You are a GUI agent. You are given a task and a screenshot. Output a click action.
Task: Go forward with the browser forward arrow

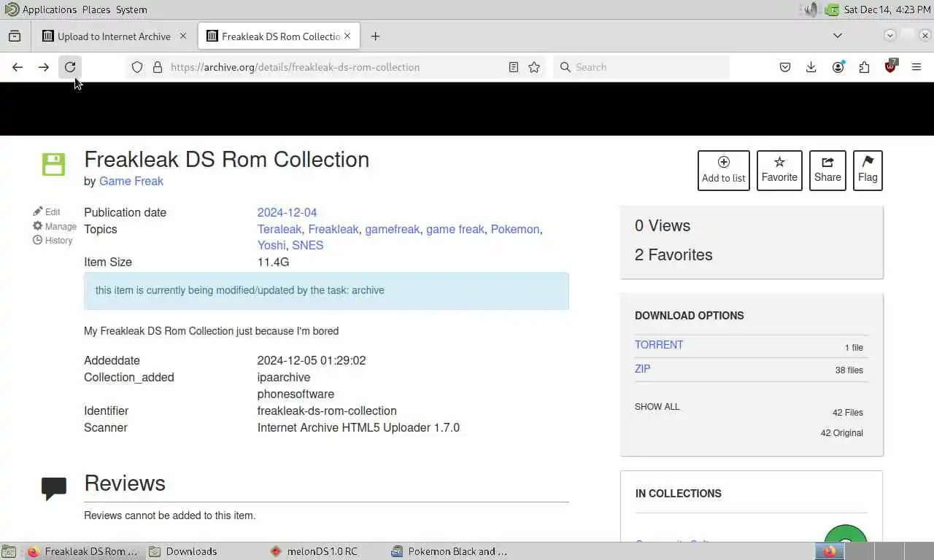[44, 67]
